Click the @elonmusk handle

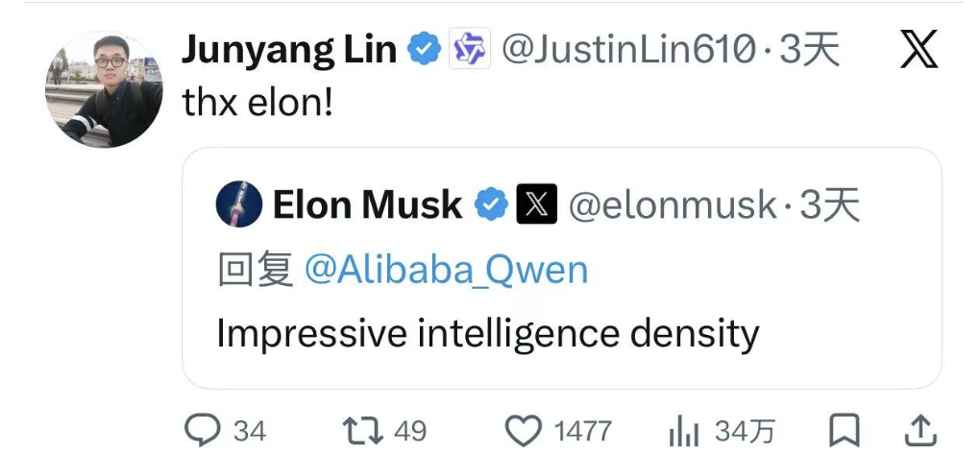pyautogui.click(x=673, y=204)
